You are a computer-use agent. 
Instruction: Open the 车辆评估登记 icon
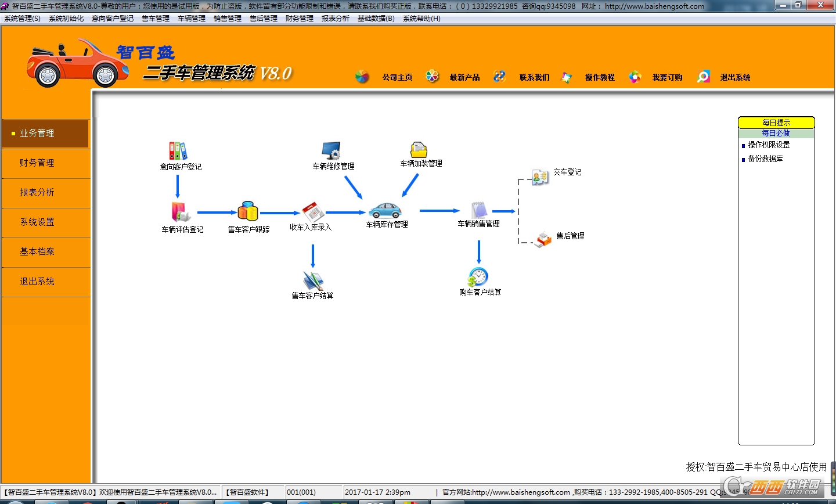coord(180,212)
